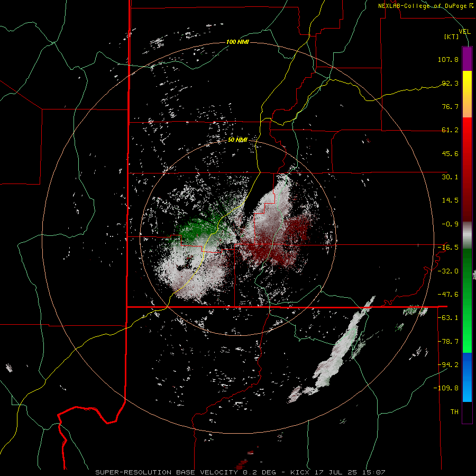Click the 50 NMI range ring label
This screenshot has height=476, width=476.
coord(237,140)
